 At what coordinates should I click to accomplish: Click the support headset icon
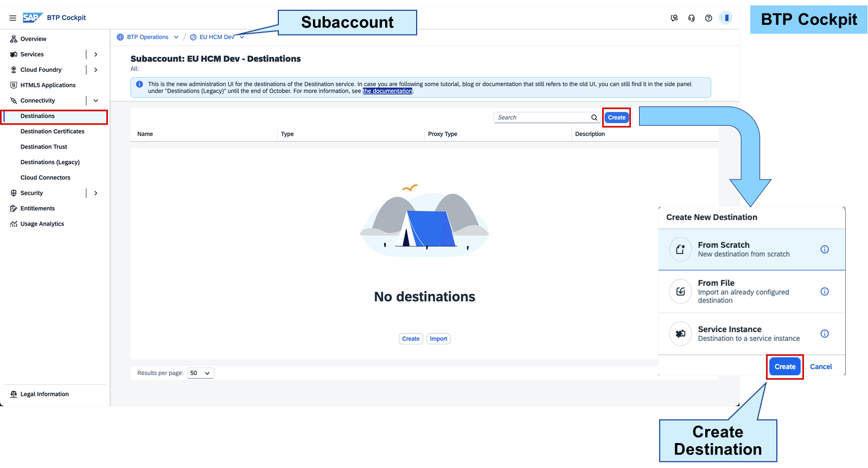[x=691, y=18]
